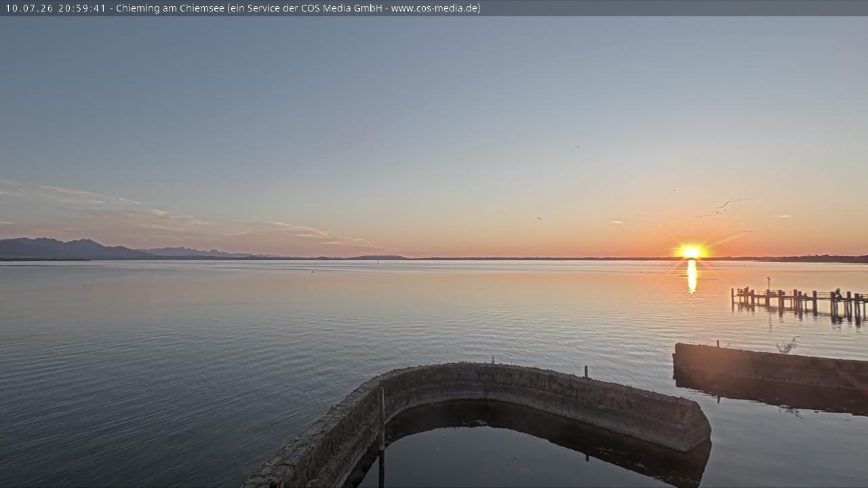The image size is (868, 488).
Task: Click the Chieming am Chiemsee title
Action: (x=170, y=8)
